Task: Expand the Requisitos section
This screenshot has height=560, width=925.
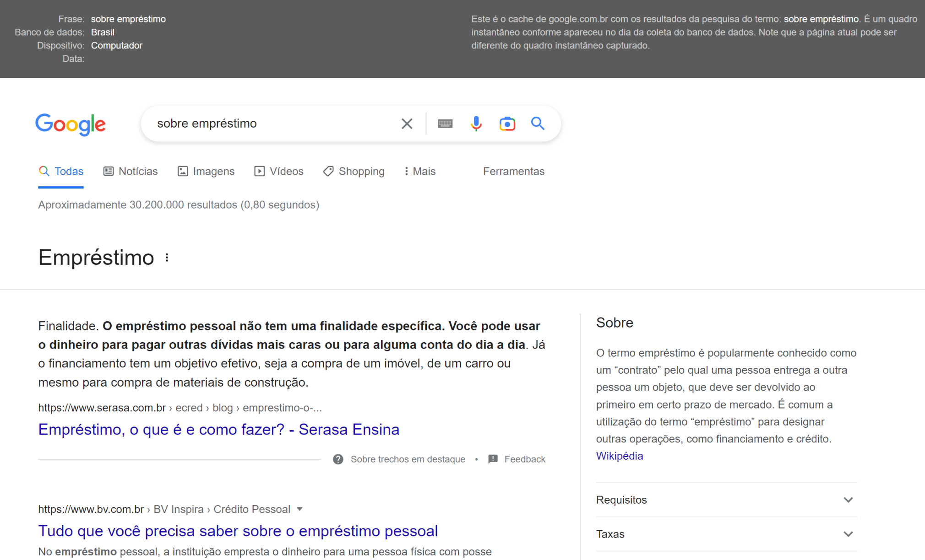Action: pos(726,500)
